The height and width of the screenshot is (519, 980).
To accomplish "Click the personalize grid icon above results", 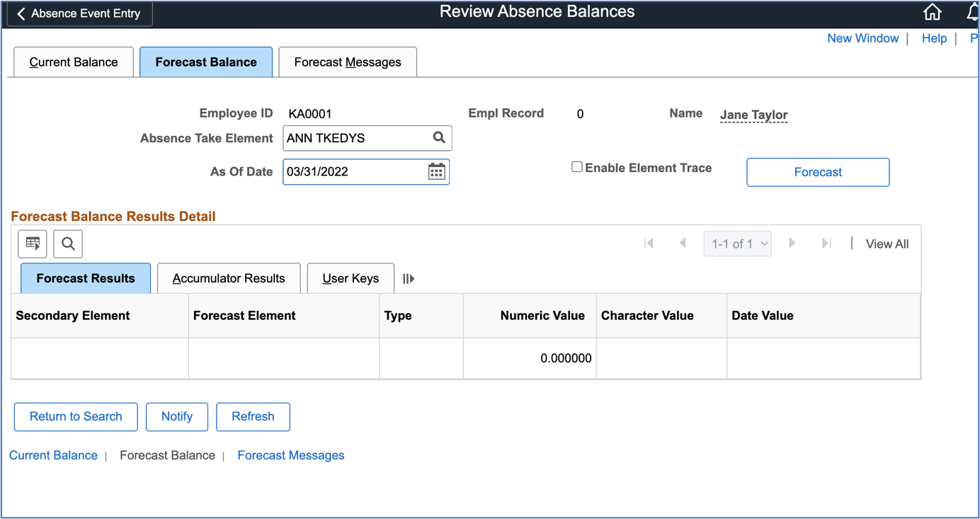I will point(32,244).
